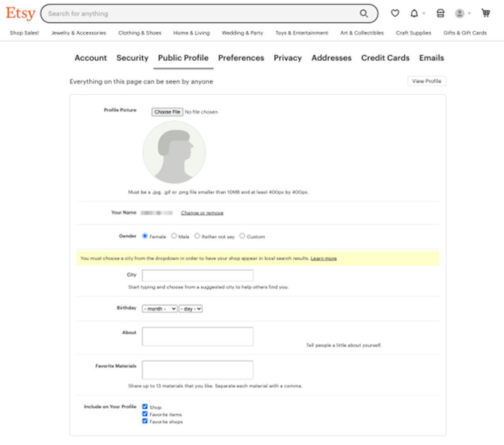Open the shopping cart
504x445 pixels.
pos(486,14)
